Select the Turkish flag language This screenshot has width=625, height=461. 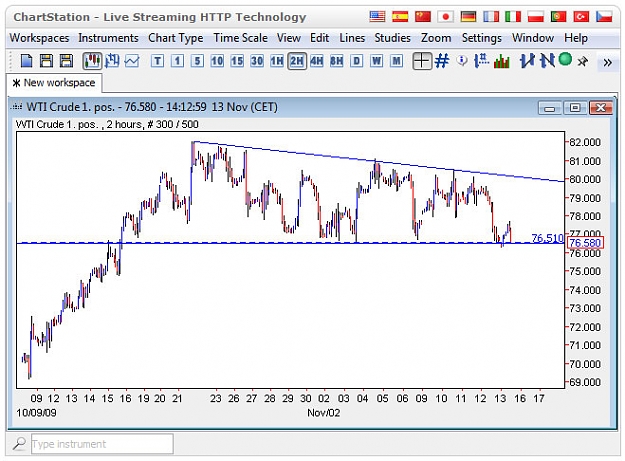(x=581, y=17)
